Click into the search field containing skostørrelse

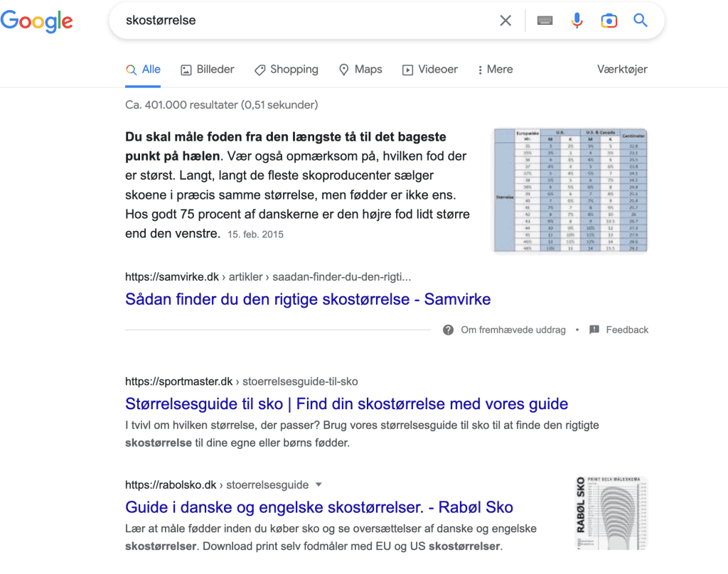click(x=306, y=21)
